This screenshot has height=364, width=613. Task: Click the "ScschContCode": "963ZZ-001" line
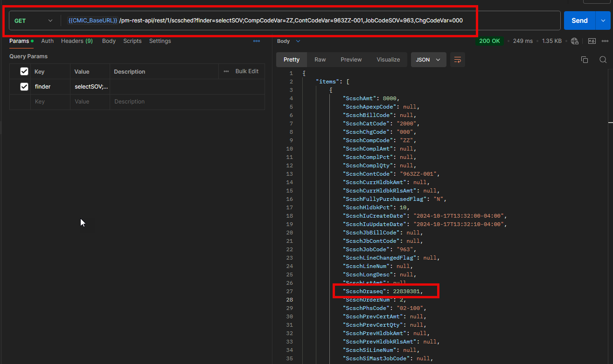[x=391, y=174]
